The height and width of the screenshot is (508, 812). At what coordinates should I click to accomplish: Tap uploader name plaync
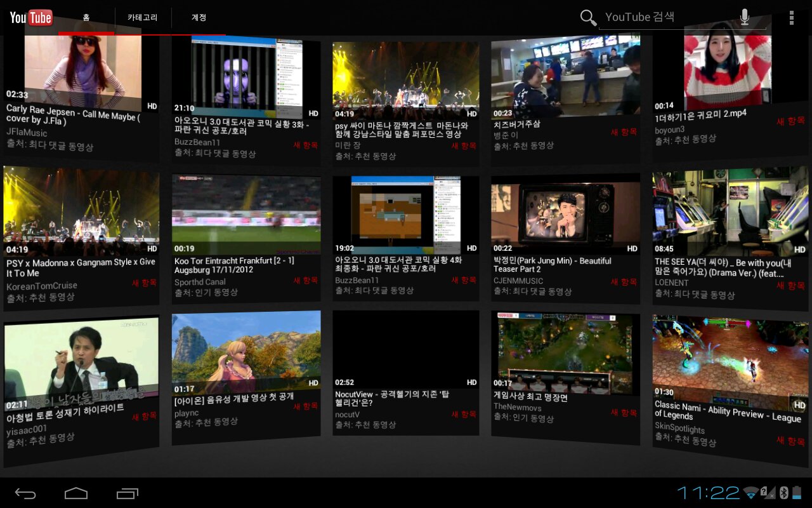[187, 413]
